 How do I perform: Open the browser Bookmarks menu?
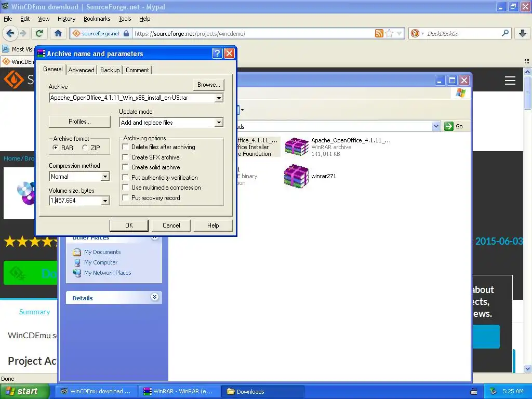(97, 19)
